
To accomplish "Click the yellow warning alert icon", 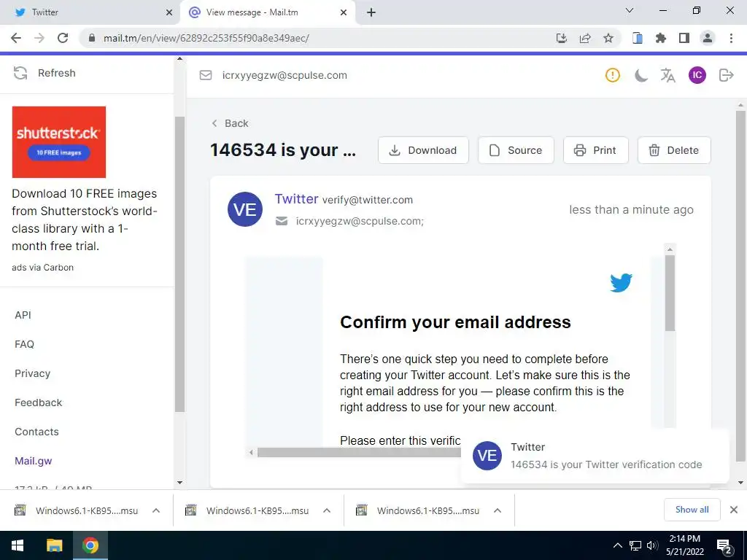I will (x=613, y=75).
